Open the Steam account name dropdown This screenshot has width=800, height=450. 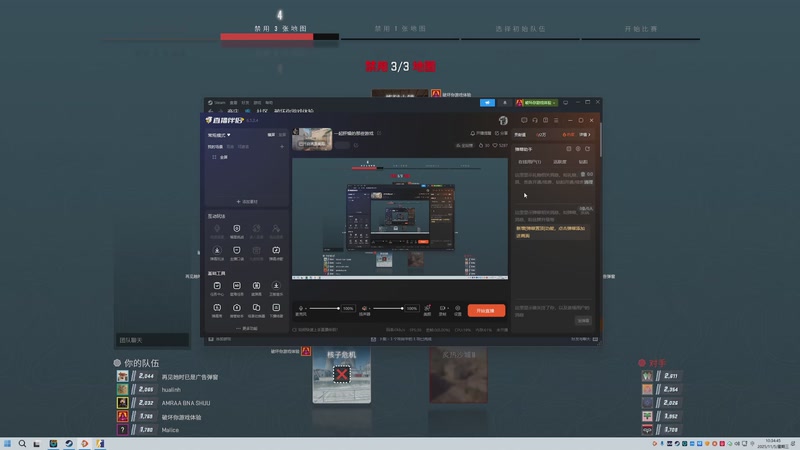(537, 103)
